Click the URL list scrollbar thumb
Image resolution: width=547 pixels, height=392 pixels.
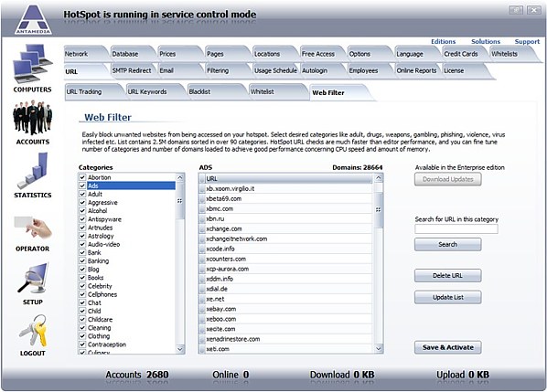[x=378, y=210]
